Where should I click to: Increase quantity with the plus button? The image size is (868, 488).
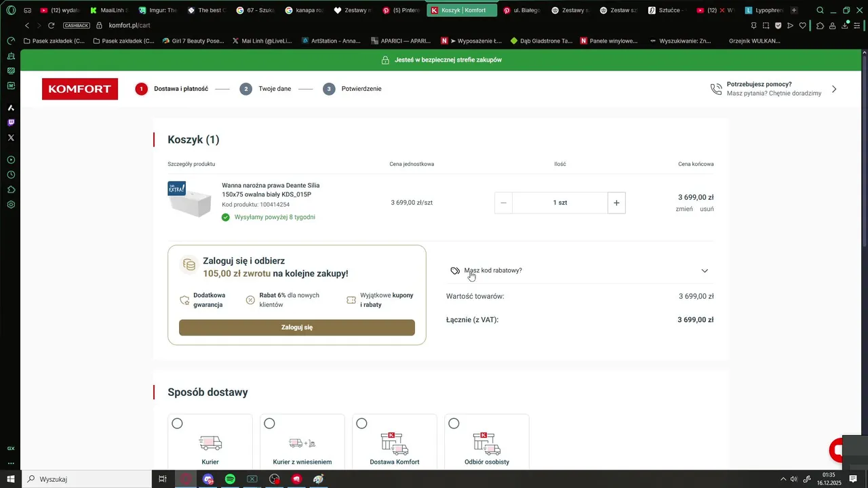click(616, 203)
